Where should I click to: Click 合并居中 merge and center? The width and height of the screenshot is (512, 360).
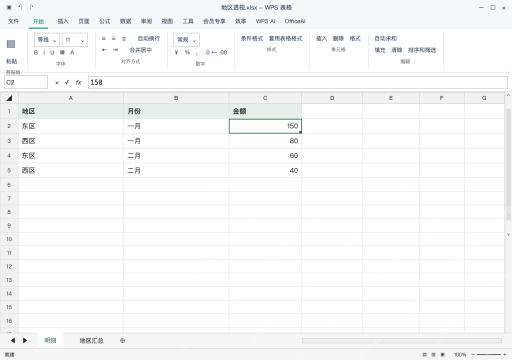[x=141, y=50]
